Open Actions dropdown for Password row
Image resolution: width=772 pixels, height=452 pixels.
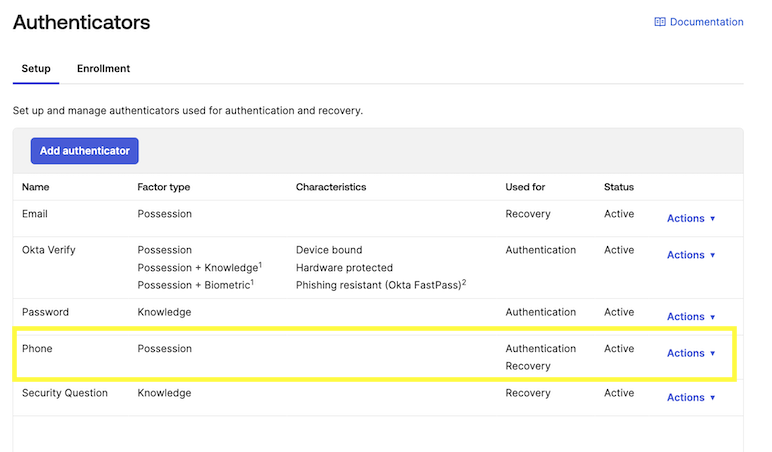691,317
